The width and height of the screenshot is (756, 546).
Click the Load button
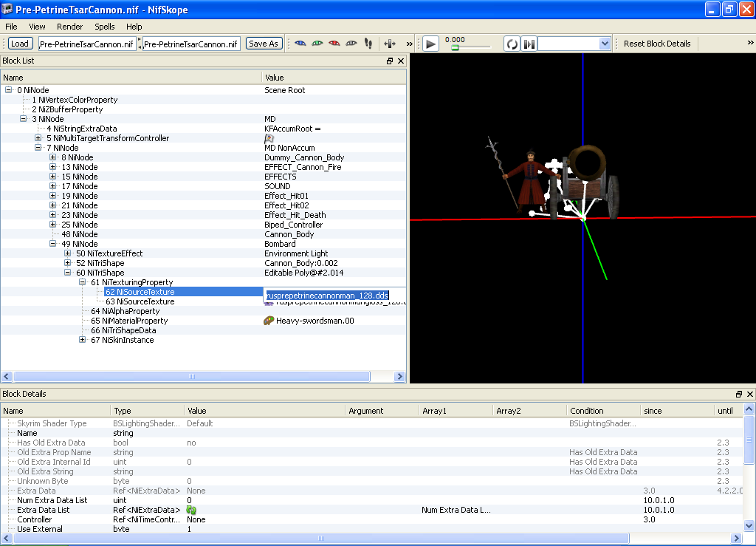coord(20,44)
